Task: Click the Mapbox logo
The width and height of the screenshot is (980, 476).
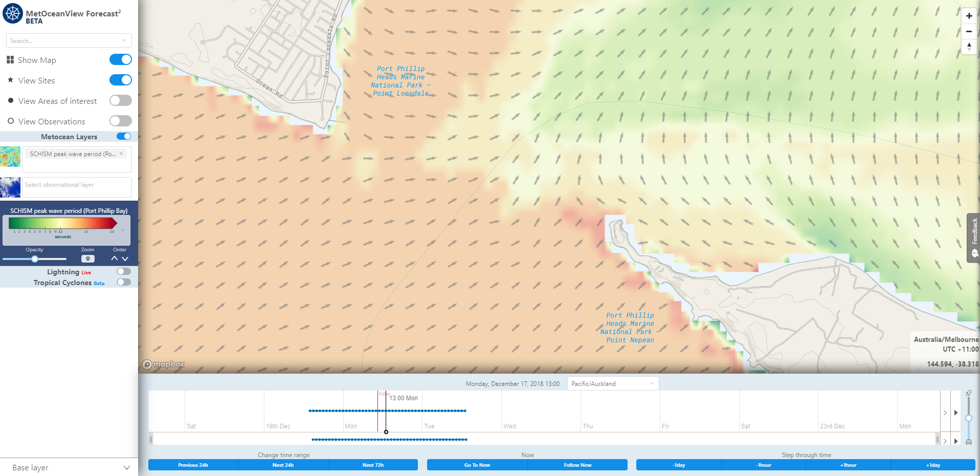Action: coord(163,364)
